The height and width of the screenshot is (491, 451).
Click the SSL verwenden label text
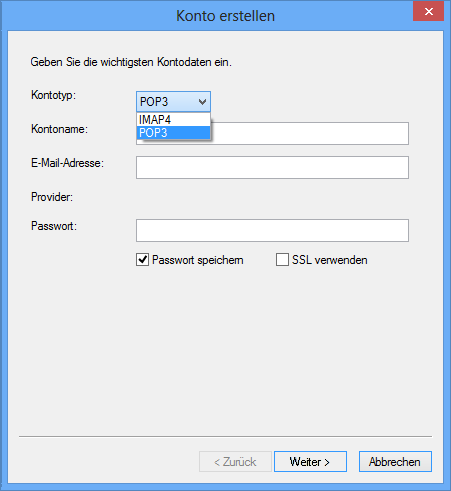pyautogui.click(x=330, y=260)
